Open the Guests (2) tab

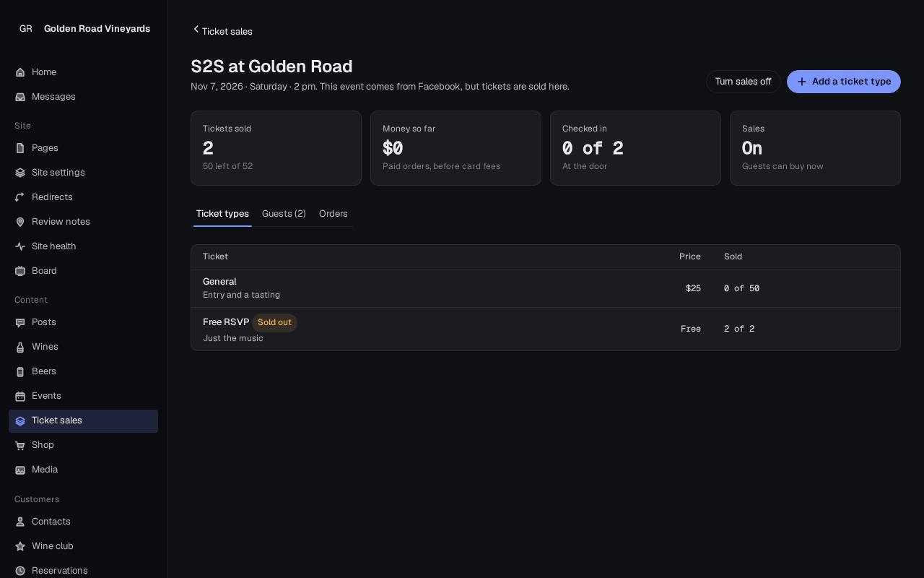click(x=284, y=214)
